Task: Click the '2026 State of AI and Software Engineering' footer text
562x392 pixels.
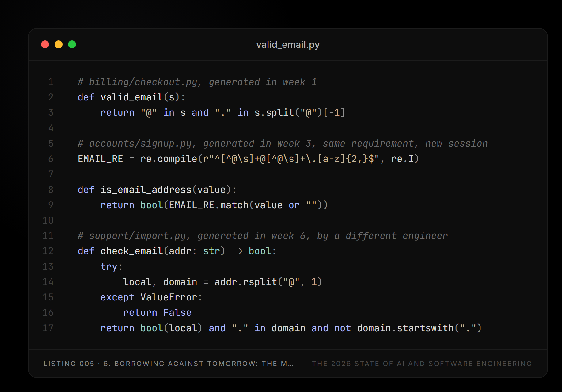Action: coord(422,364)
